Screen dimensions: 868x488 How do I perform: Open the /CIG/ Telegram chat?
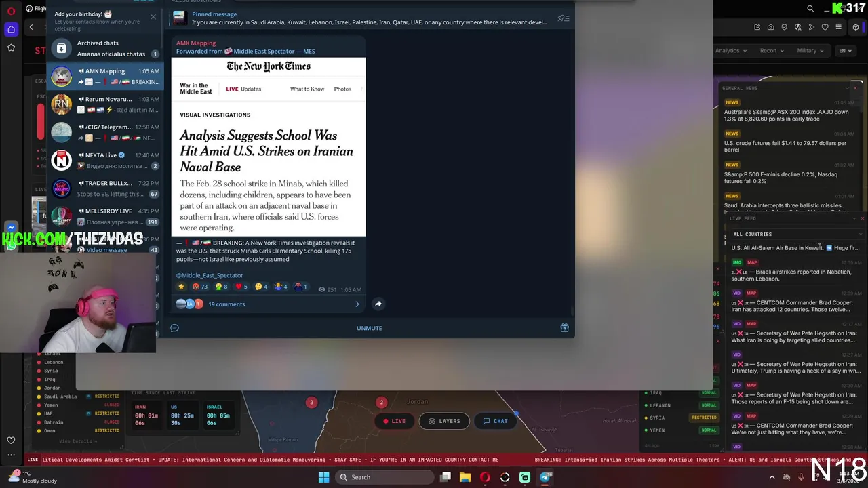105,132
